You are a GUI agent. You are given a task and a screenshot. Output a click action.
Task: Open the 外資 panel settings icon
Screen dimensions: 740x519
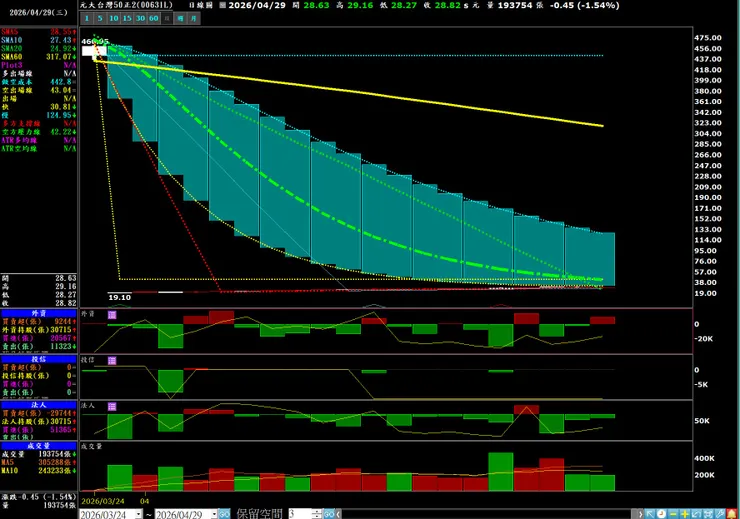[x=112, y=315]
